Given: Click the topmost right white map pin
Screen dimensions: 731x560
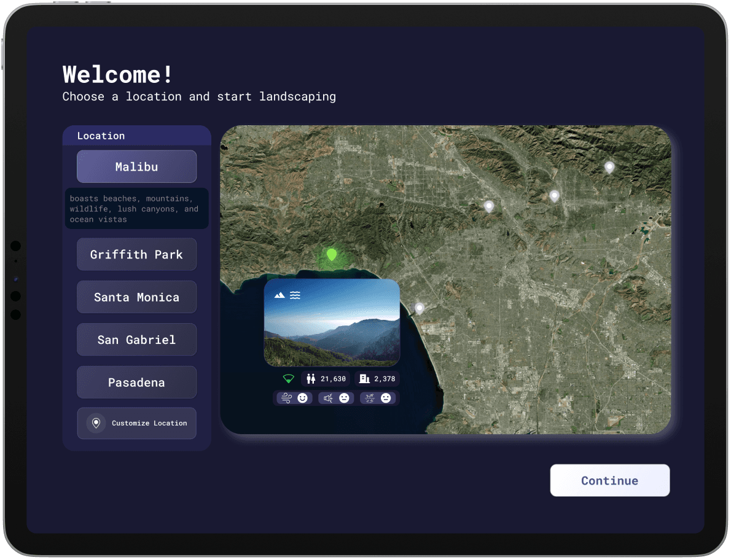Looking at the screenshot, I should [x=609, y=167].
